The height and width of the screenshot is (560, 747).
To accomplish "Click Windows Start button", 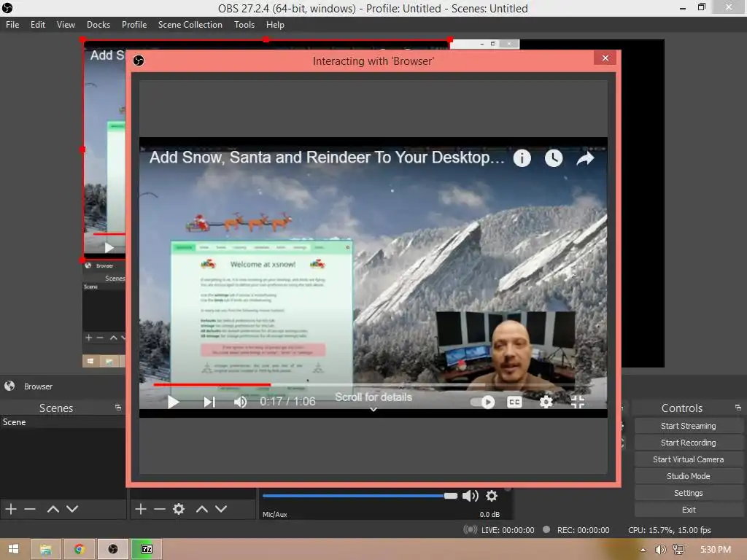I will [13, 549].
